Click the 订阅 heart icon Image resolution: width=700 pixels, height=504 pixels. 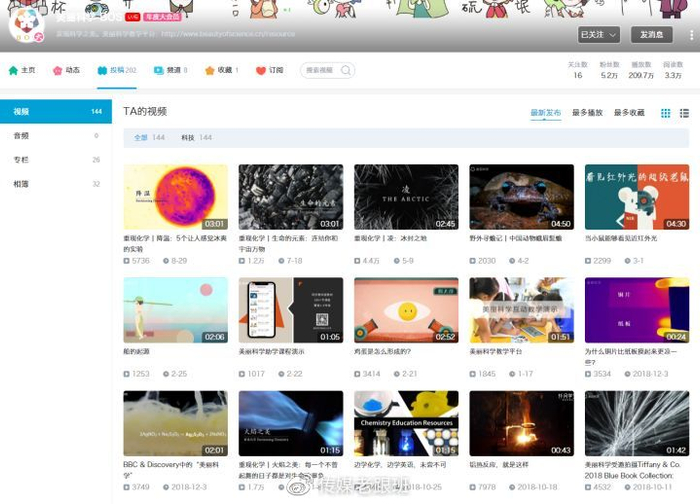261,71
